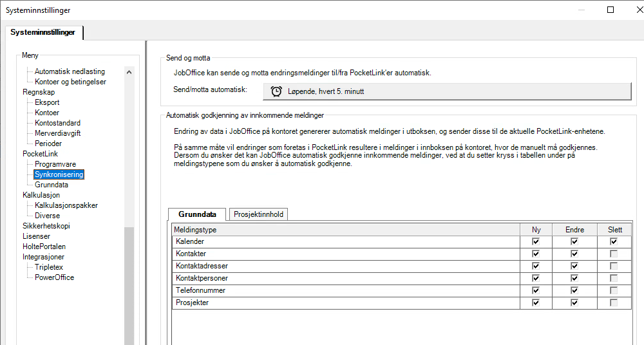Viewport: 644px width, 345px height.
Task: Toggle Ny checkbox for Kontakter
Action: (536, 254)
